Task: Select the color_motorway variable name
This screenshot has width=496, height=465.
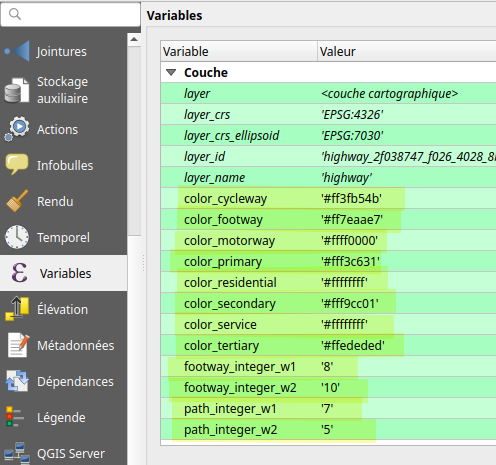Action: click(229, 241)
